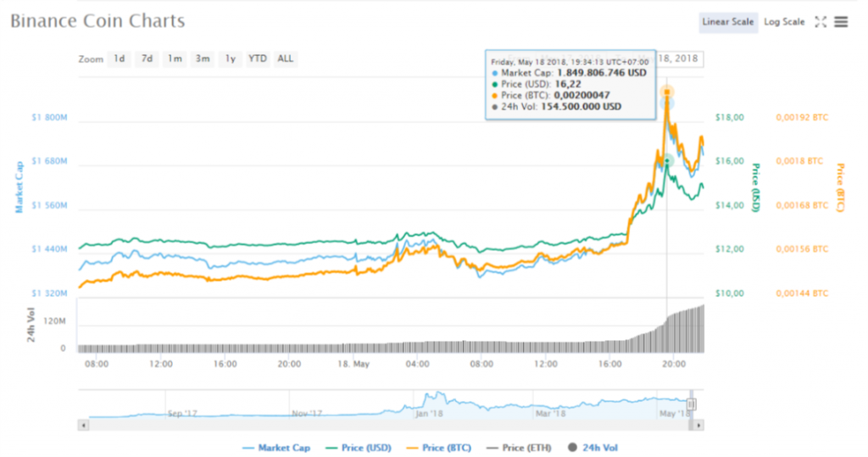Open the chart hamburger menu
Screen dimensions: 868x457
[841, 22]
